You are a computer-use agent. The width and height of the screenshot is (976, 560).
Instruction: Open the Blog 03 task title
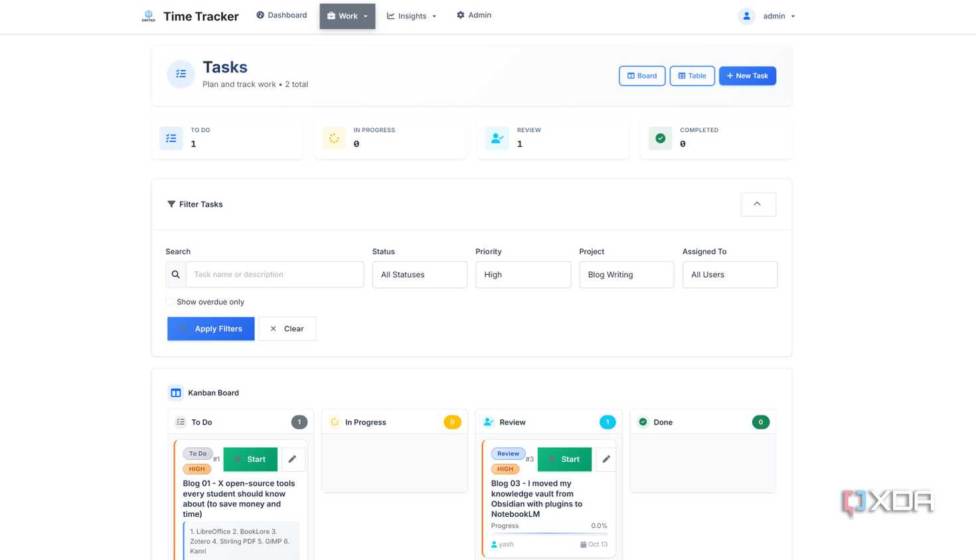pyautogui.click(x=536, y=499)
